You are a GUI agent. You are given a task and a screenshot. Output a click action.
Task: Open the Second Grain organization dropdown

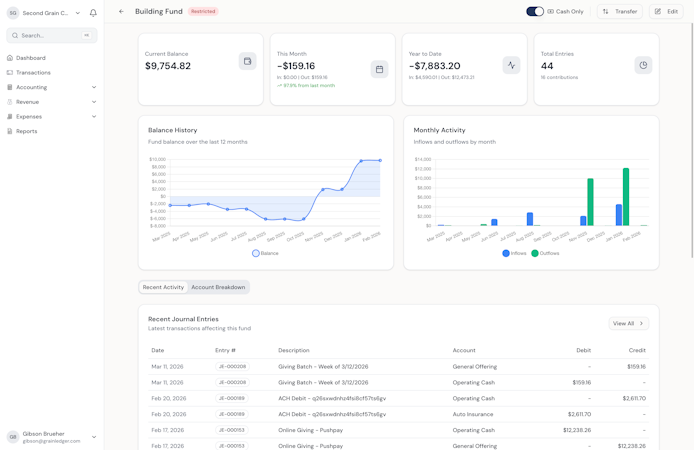click(x=44, y=13)
